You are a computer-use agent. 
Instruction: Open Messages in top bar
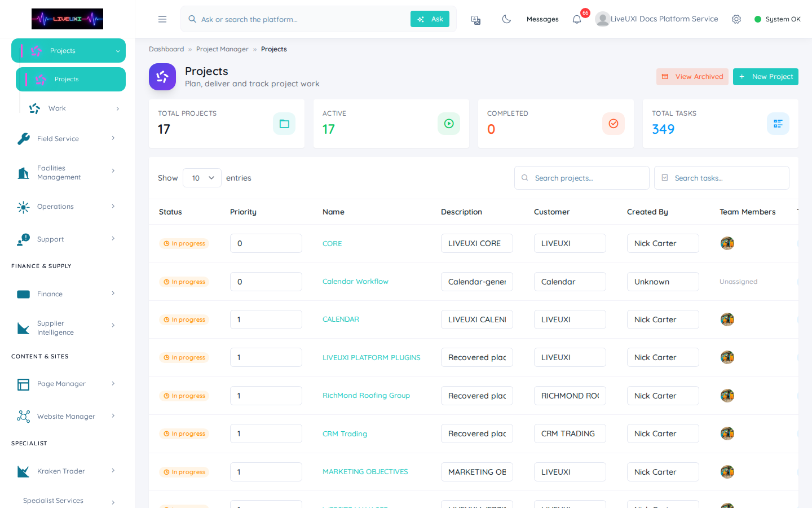coord(542,19)
